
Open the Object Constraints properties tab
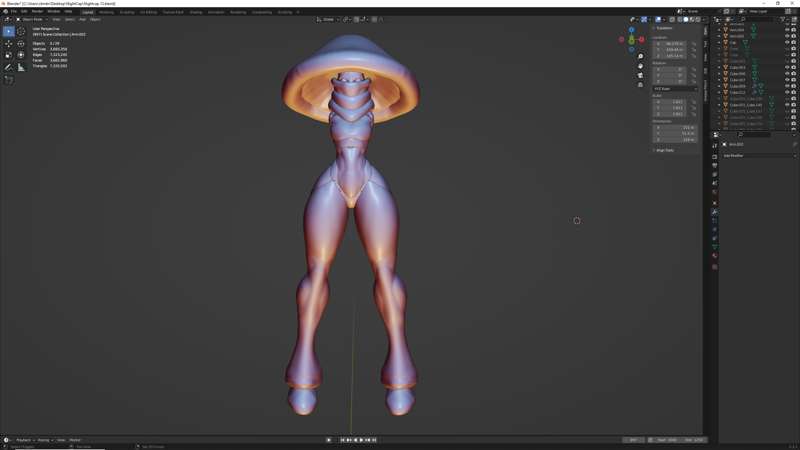[715, 238]
